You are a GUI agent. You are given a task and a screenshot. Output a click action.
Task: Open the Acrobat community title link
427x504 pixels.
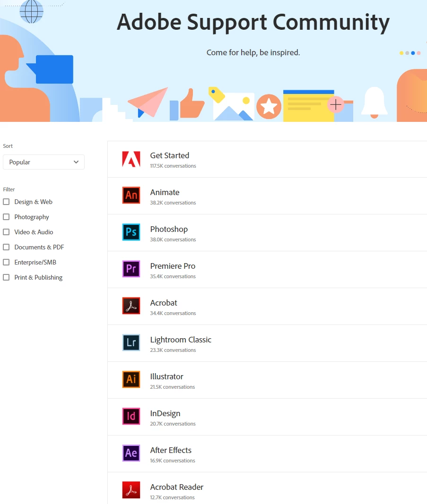[x=164, y=303]
